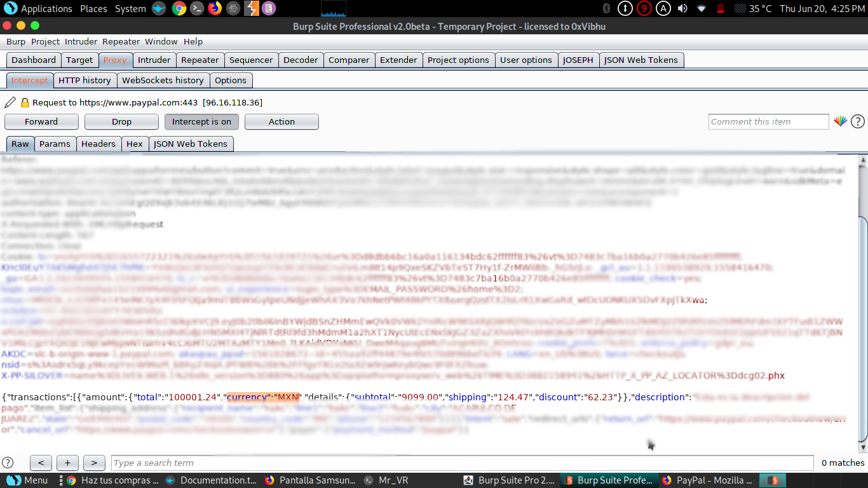Click the previous match '<' button
The image size is (868, 488).
pyautogui.click(x=41, y=463)
